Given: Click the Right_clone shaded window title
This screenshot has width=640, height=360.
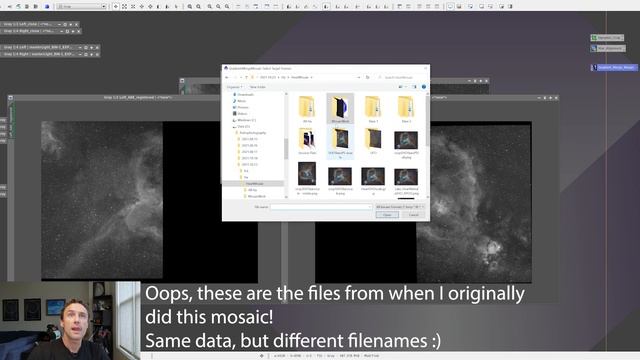Looking at the screenshot, I should (29, 31).
